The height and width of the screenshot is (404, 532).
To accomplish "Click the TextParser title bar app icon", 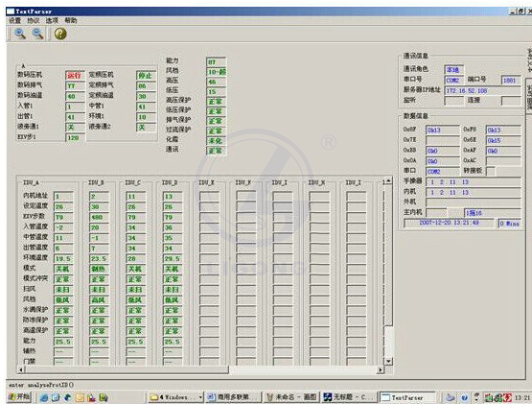I will [11, 12].
